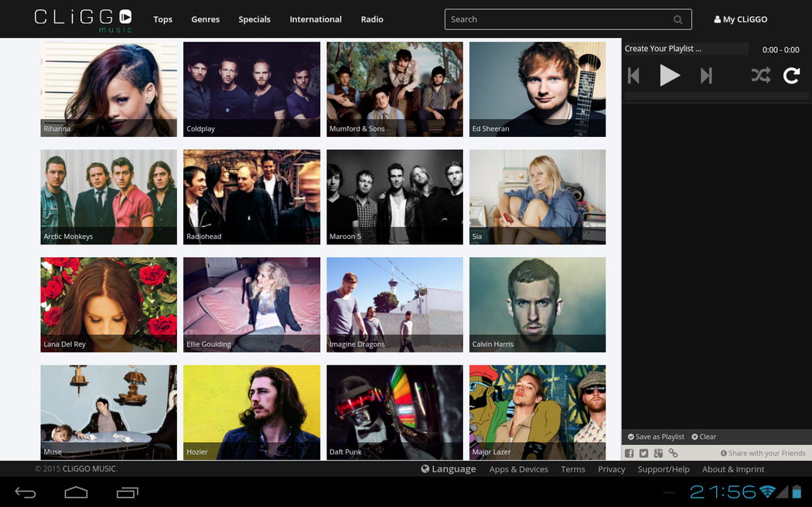Skip to the previous track
Viewport: 812px width, 507px height.
[x=634, y=76]
